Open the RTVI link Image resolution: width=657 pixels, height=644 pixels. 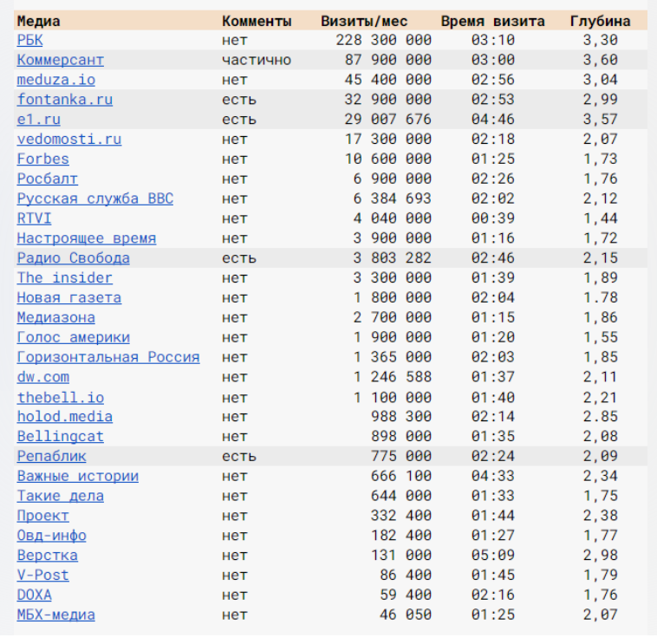click(x=34, y=218)
